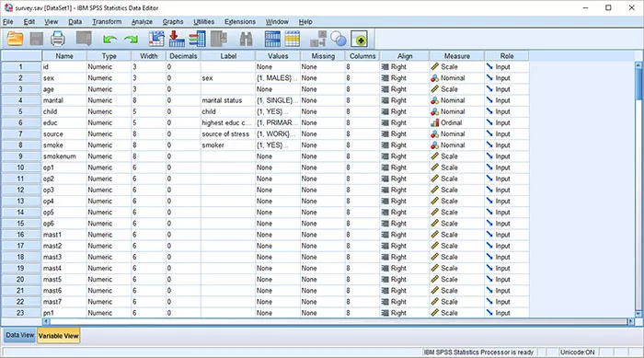Select row header number 16
This screenshot has width=644, height=358.
[x=20, y=235]
